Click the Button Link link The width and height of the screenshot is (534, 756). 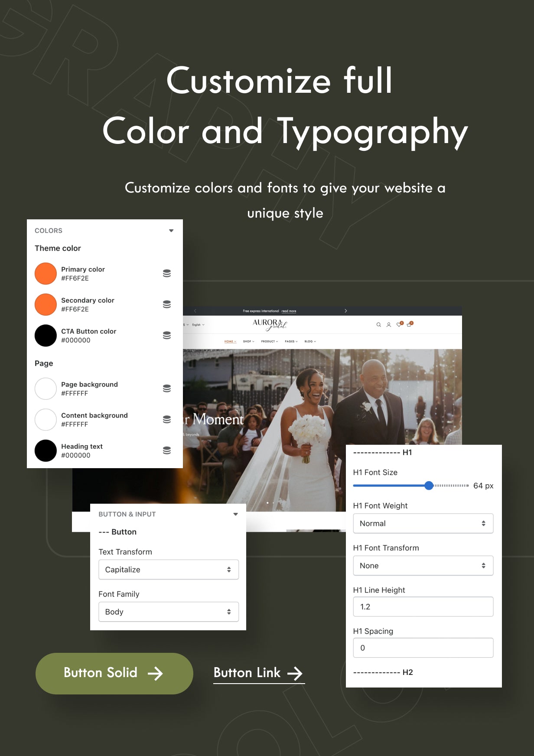click(259, 673)
